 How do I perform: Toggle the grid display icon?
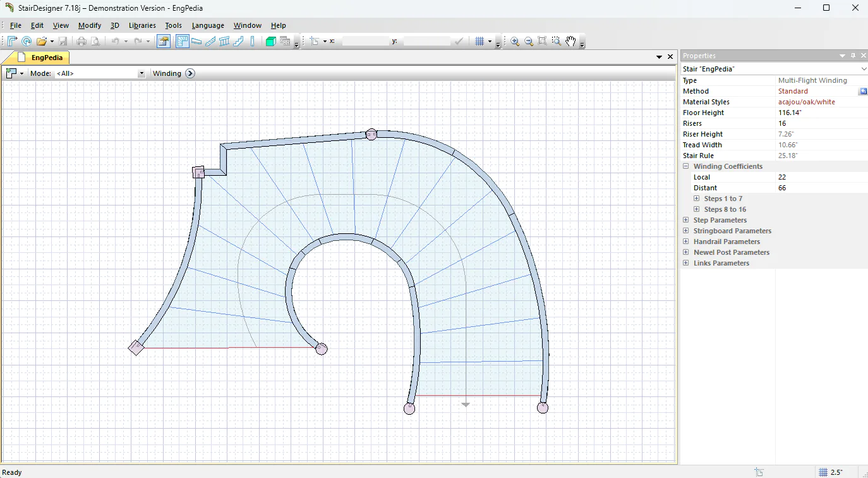479,41
